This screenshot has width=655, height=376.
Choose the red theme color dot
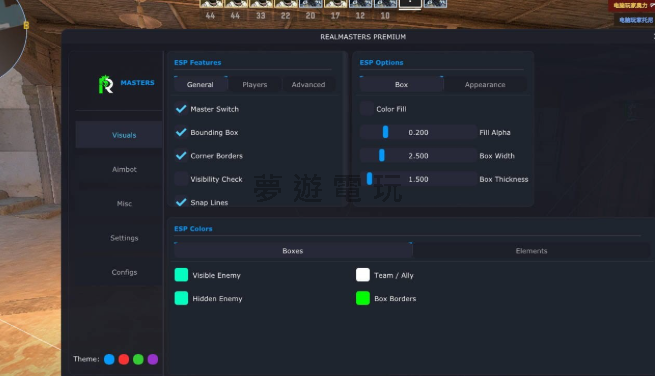point(124,359)
